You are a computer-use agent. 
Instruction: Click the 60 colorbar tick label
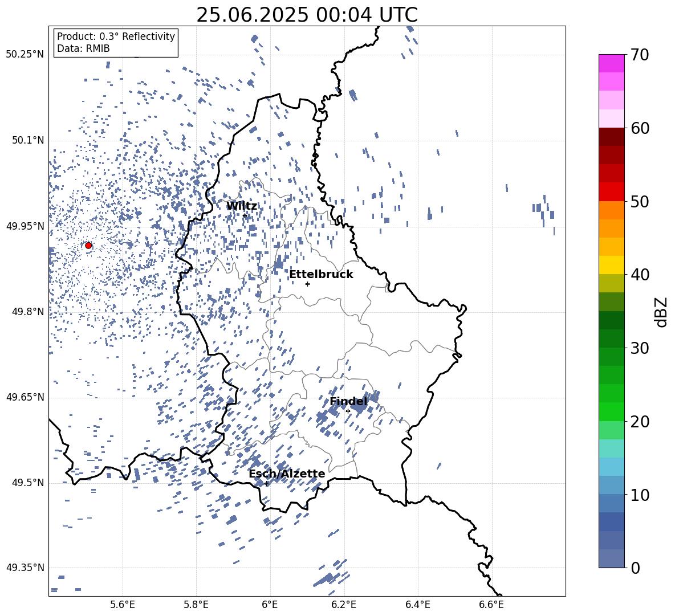640,128
